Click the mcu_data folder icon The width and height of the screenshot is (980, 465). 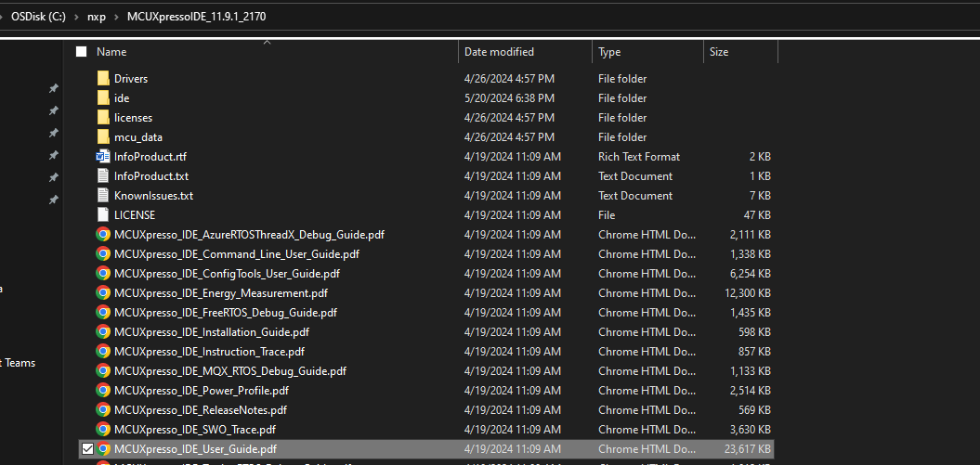[103, 137]
